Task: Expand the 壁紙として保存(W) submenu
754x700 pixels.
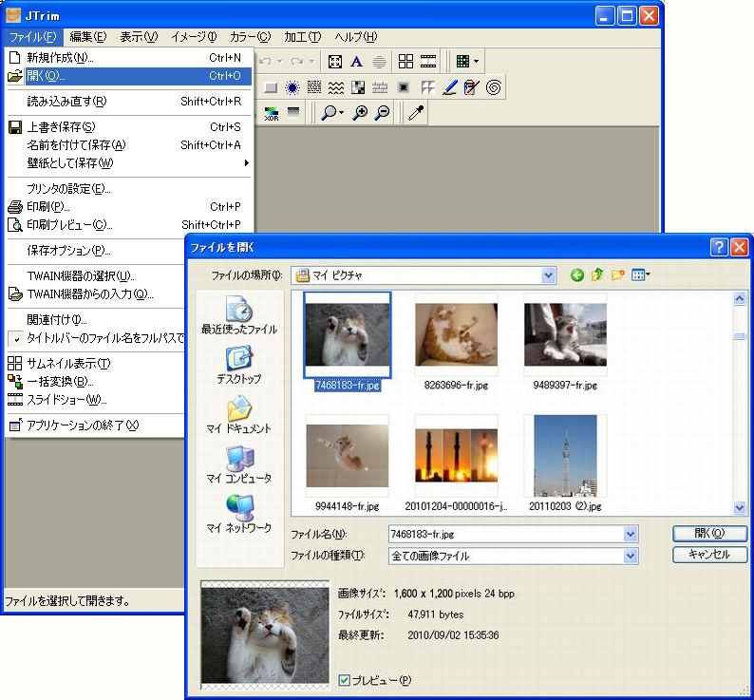Action: pos(129,163)
